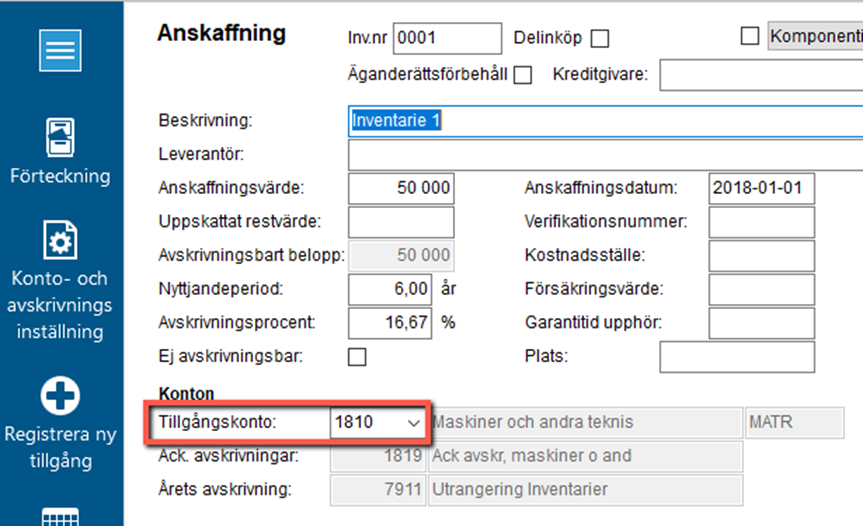Tick the Delinköp checkbox

pyautogui.click(x=599, y=39)
